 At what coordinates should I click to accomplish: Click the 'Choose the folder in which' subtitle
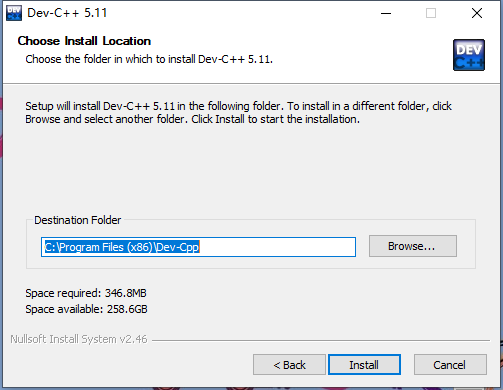coord(149,59)
